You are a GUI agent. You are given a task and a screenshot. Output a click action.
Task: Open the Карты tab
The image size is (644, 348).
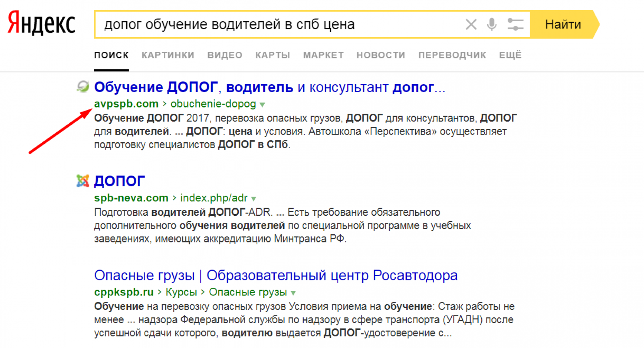click(x=273, y=55)
